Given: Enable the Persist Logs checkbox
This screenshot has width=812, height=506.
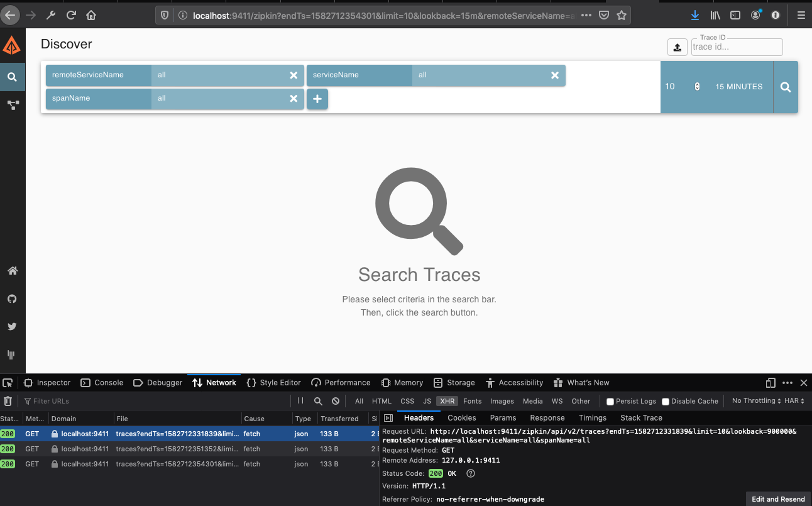Looking at the screenshot, I should click(x=609, y=401).
